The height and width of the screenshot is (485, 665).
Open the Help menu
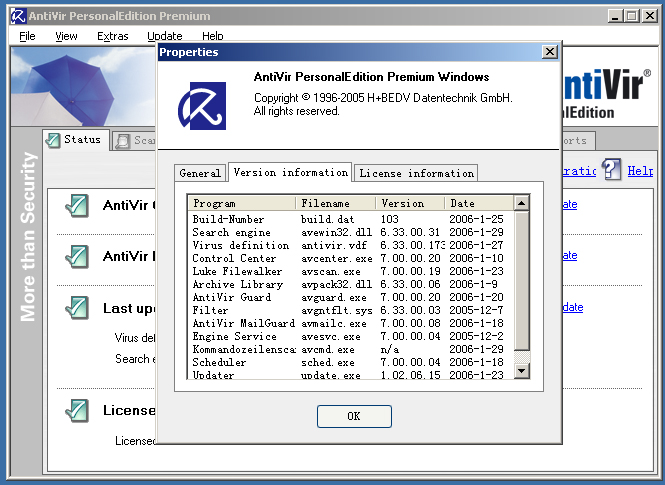[212, 36]
